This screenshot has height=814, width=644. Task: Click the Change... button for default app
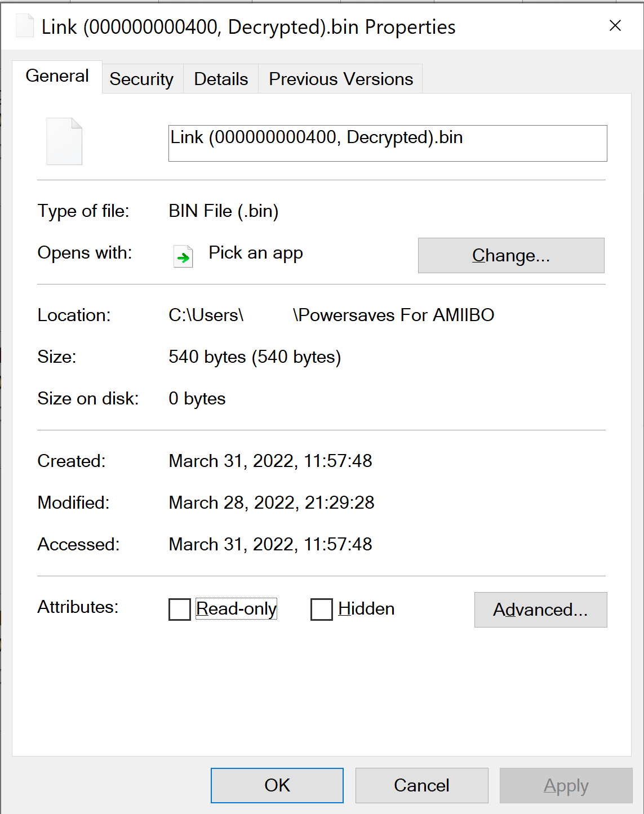511,255
